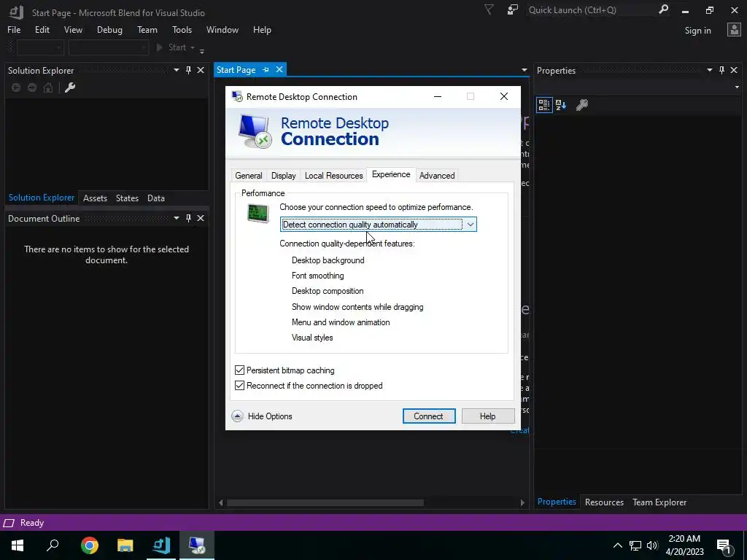Switch to the Local Resources tab
This screenshot has width=747, height=560.
[x=333, y=175]
